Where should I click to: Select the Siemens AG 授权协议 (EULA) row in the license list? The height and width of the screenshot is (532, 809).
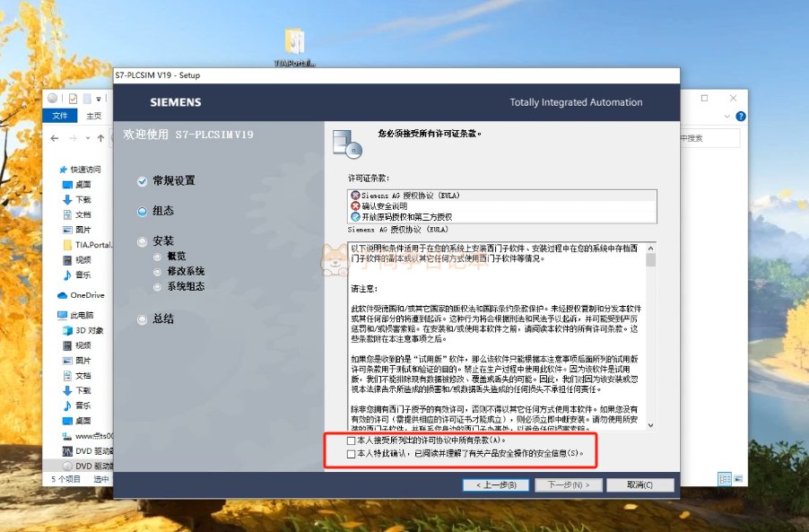click(x=502, y=196)
